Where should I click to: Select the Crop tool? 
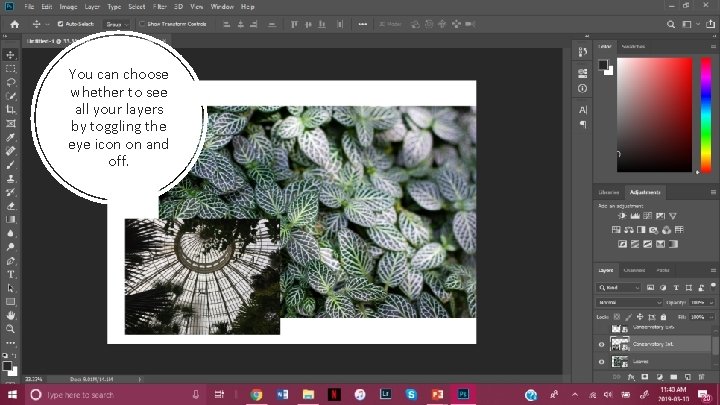coord(10,109)
